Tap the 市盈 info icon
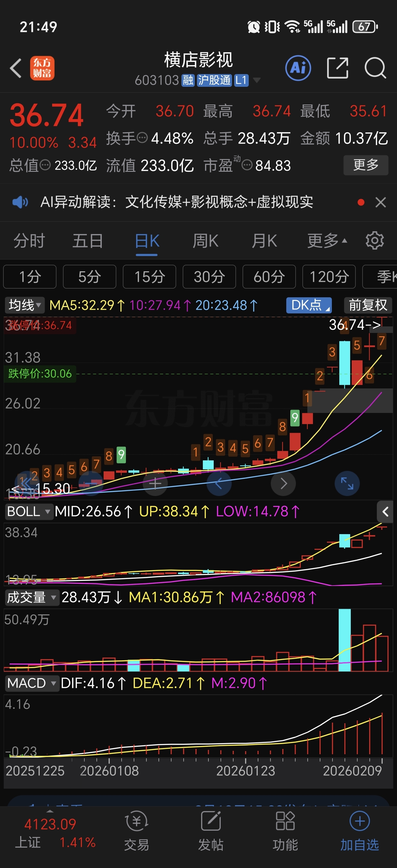397x868 pixels. coord(247,165)
